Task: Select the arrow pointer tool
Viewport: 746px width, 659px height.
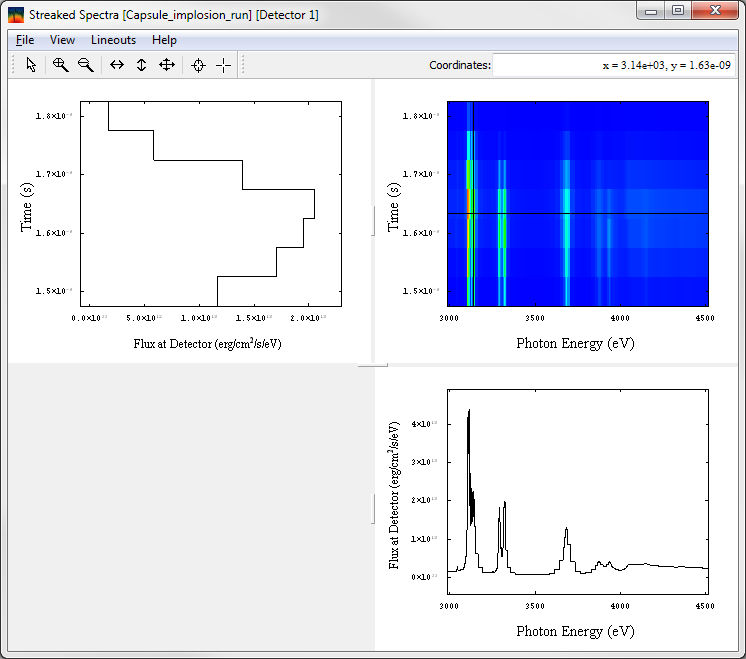Action: point(31,65)
